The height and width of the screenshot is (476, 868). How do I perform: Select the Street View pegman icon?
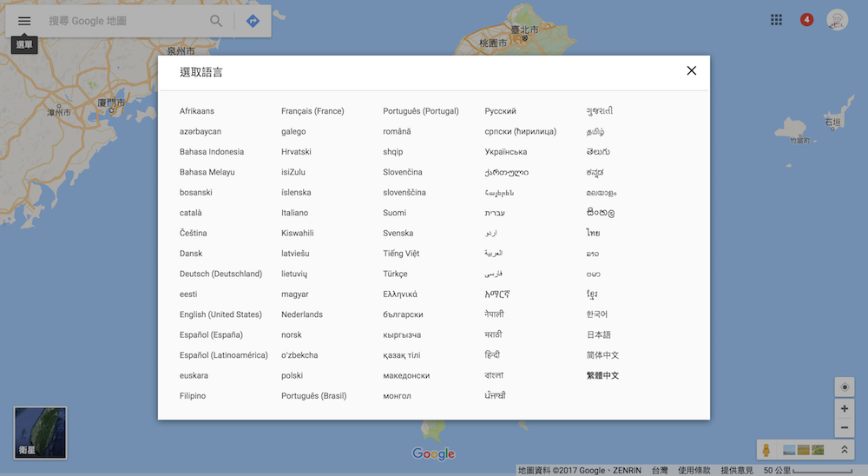click(766, 450)
